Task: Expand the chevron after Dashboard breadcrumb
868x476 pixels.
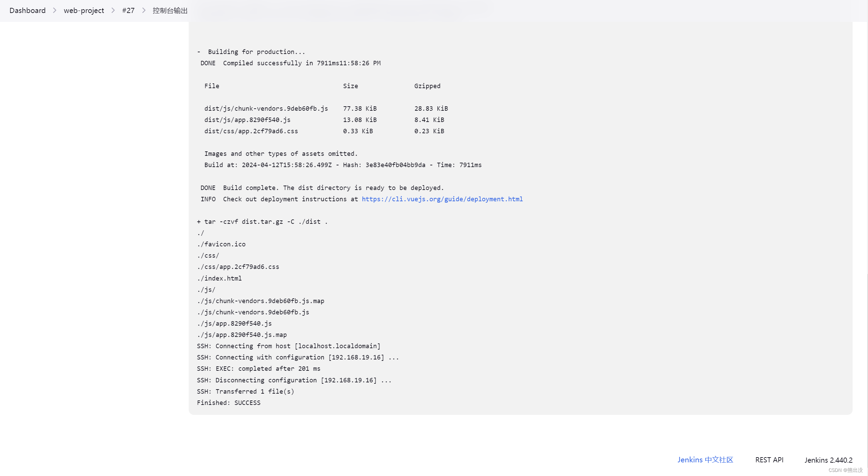Action: 55,11
